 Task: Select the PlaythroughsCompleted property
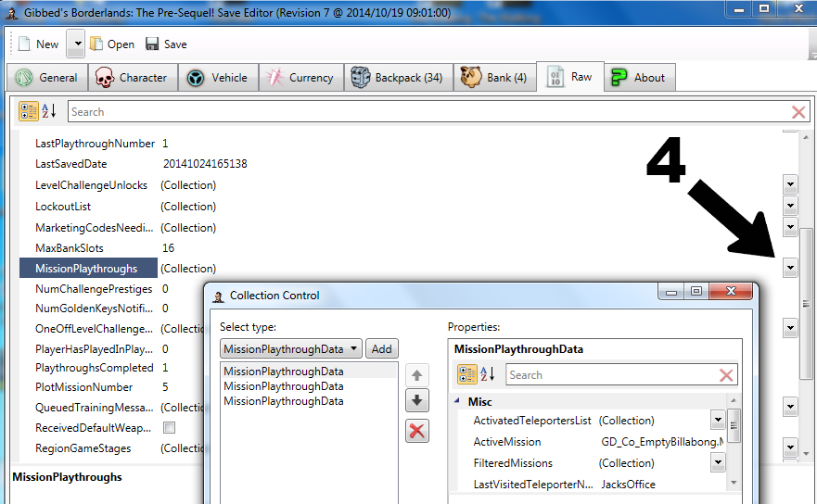95,368
